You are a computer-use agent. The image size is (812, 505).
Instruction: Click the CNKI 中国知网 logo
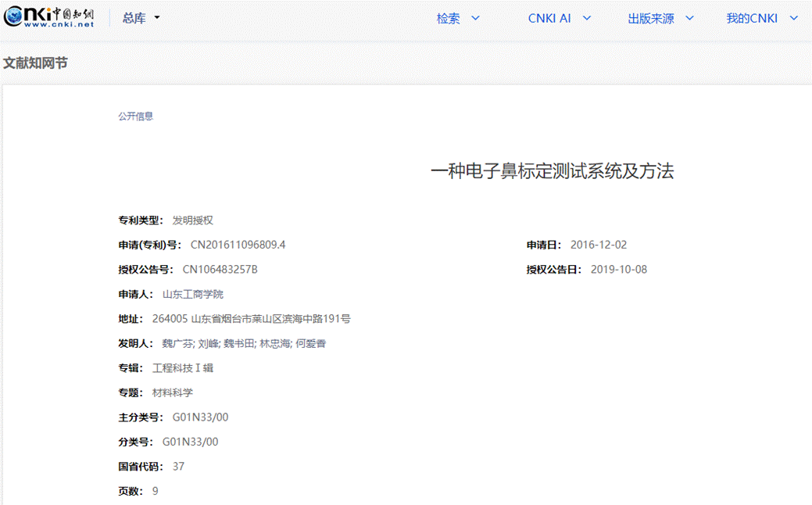click(x=48, y=18)
